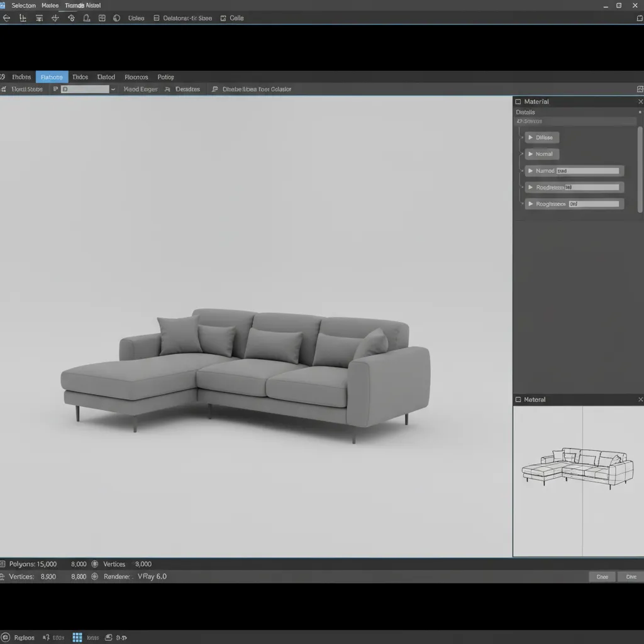
Task: Click the bottom-right confirm button
Action: 631,576
